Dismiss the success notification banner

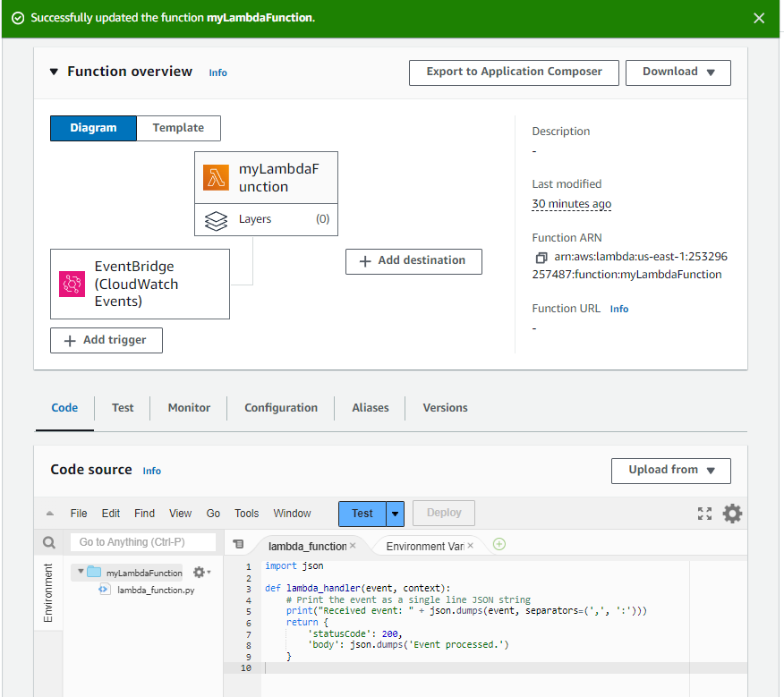pos(759,18)
